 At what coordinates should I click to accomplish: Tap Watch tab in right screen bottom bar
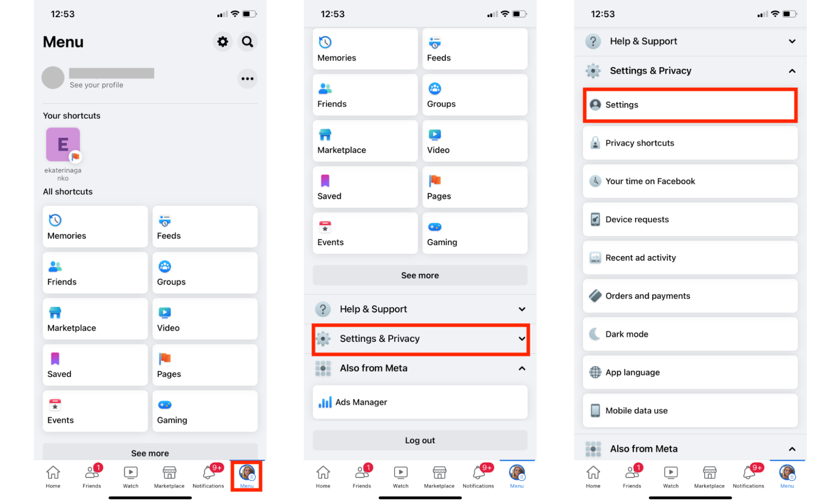671,477
